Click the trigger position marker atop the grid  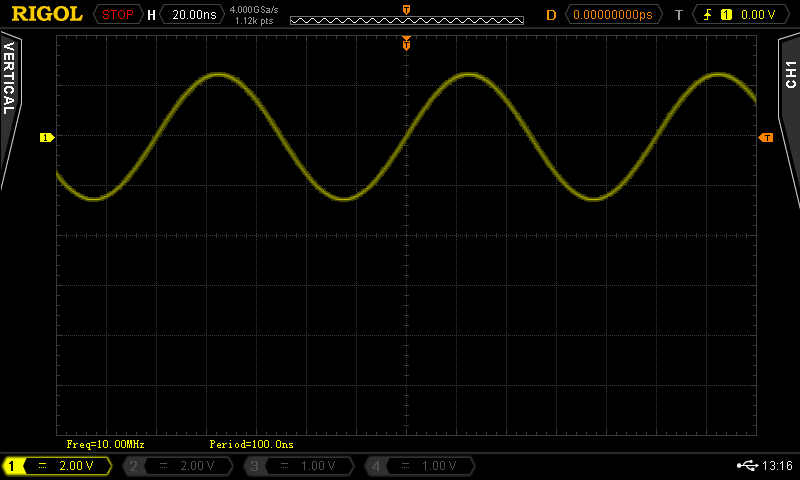click(x=407, y=43)
